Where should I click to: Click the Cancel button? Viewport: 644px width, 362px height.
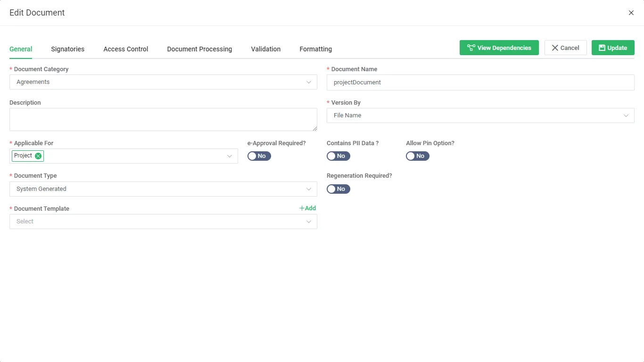(x=565, y=48)
